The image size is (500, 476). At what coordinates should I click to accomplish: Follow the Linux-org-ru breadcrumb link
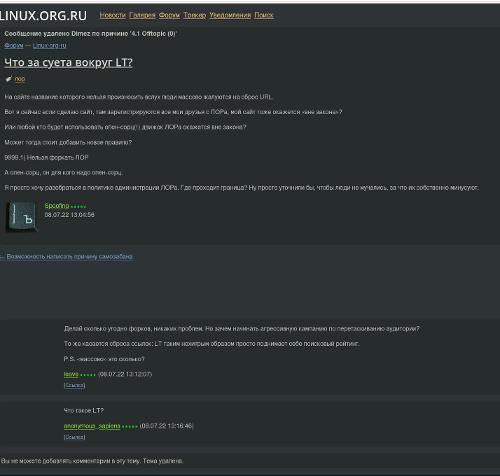[49, 45]
